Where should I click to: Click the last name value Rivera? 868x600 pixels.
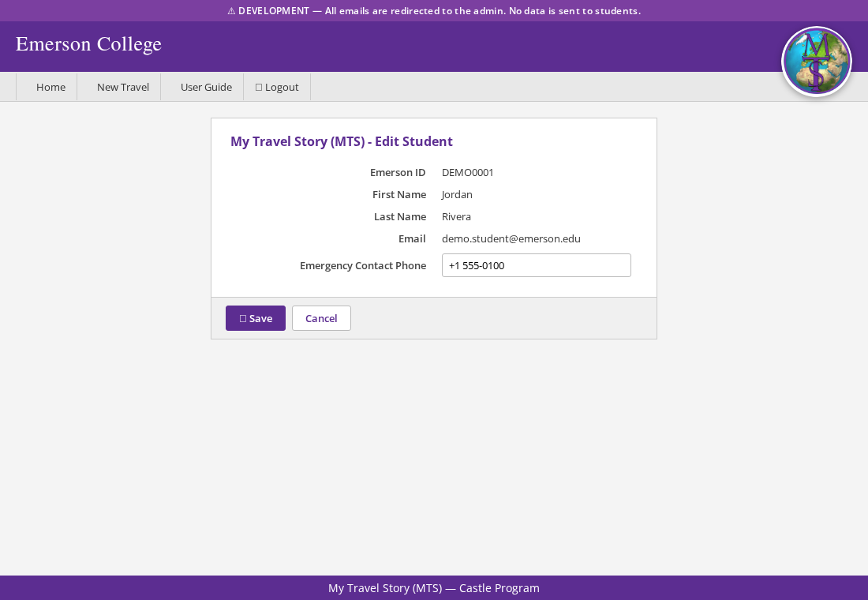[x=456, y=216]
